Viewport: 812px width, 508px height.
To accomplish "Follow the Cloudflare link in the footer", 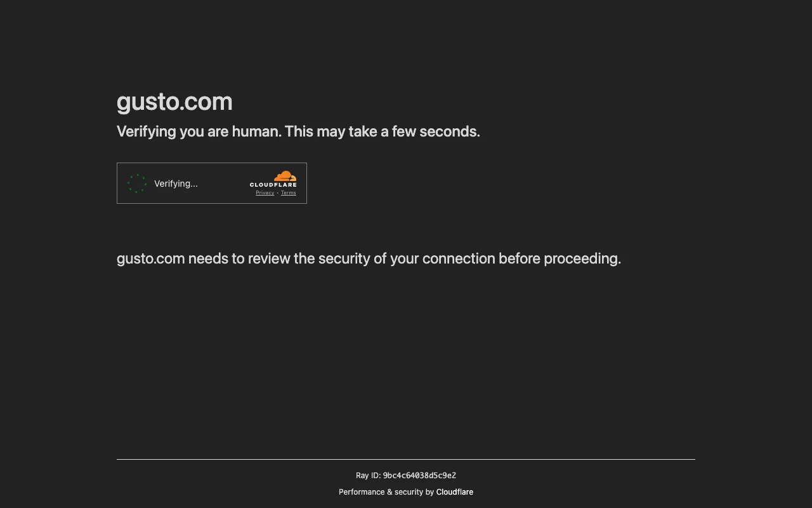I will click(x=454, y=492).
